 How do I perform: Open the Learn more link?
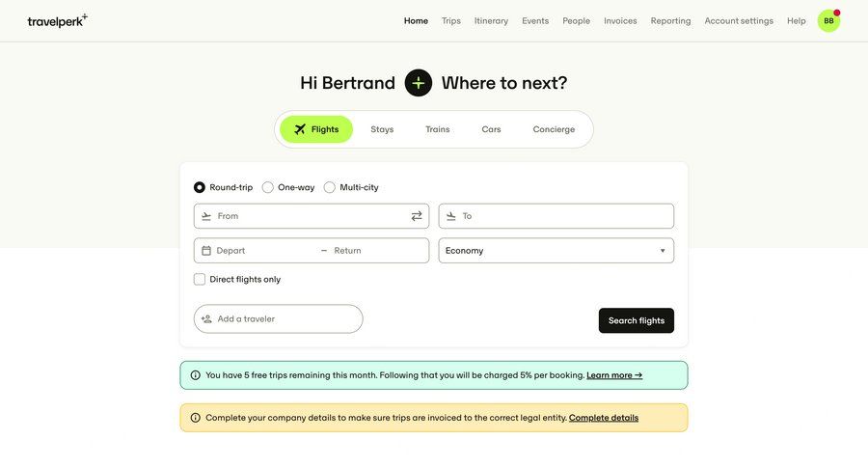(614, 375)
